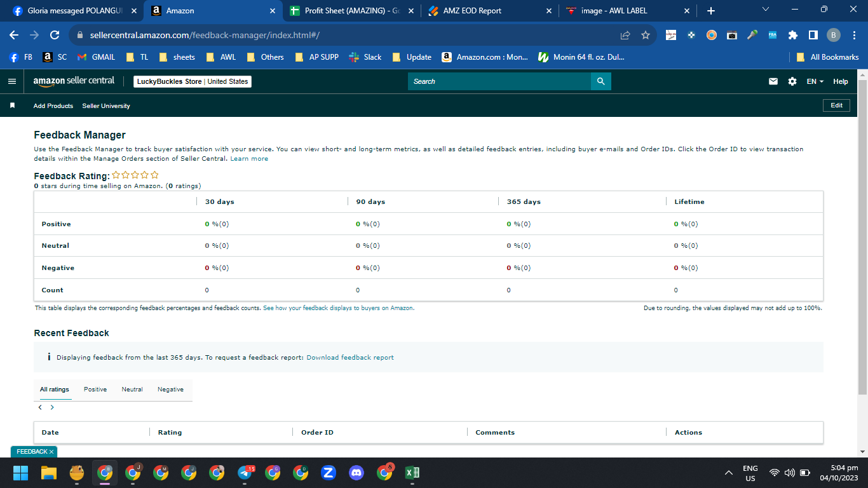Open the Windows Start menu
This screenshot has height=488, width=868.
click(x=21, y=472)
